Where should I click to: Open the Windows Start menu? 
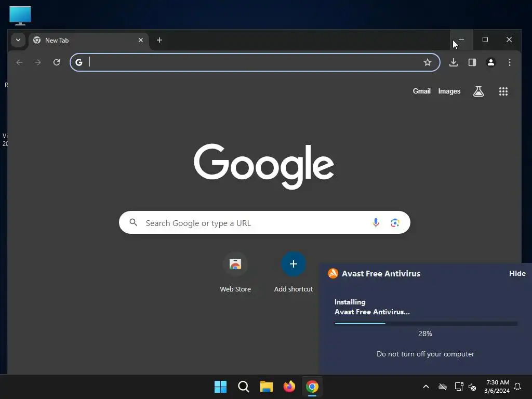(220, 387)
